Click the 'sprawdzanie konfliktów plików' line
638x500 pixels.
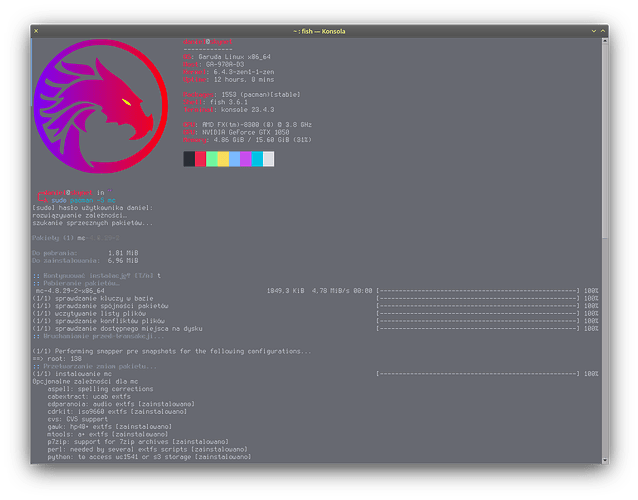98,321
